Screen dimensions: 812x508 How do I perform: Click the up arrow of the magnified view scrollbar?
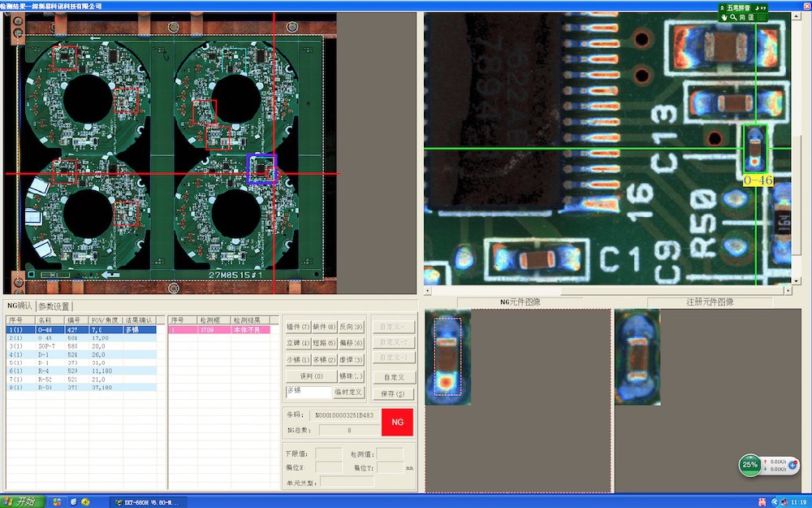(x=797, y=16)
